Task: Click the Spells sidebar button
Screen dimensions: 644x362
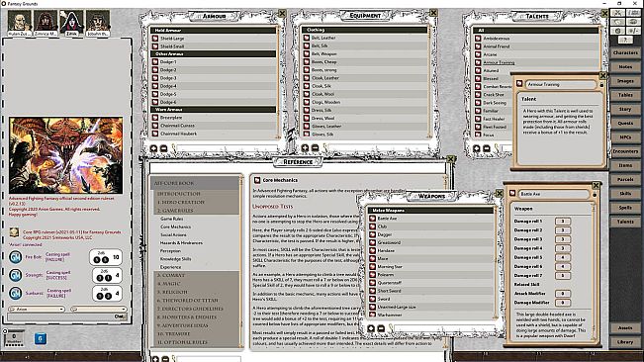Action: (625, 208)
